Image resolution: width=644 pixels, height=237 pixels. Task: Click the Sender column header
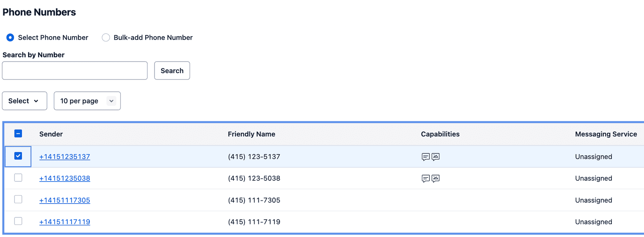tap(51, 134)
